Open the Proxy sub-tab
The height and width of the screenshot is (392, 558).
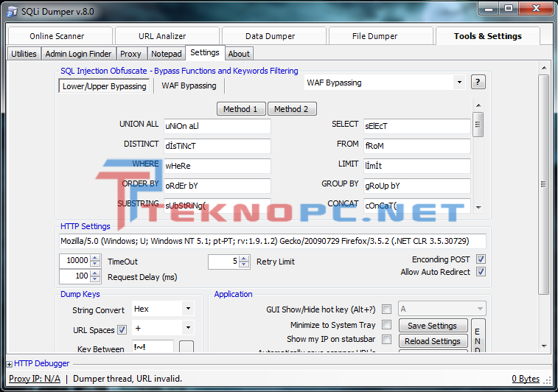(130, 54)
